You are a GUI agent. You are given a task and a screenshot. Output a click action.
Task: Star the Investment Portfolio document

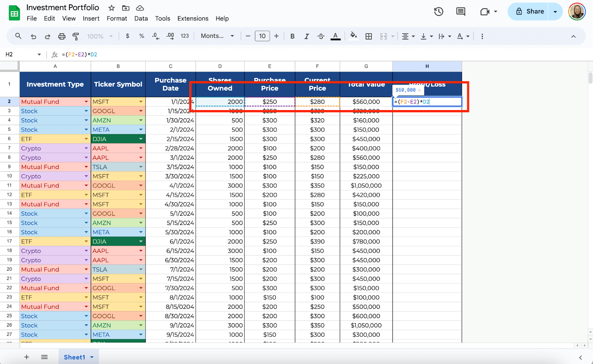112,8
